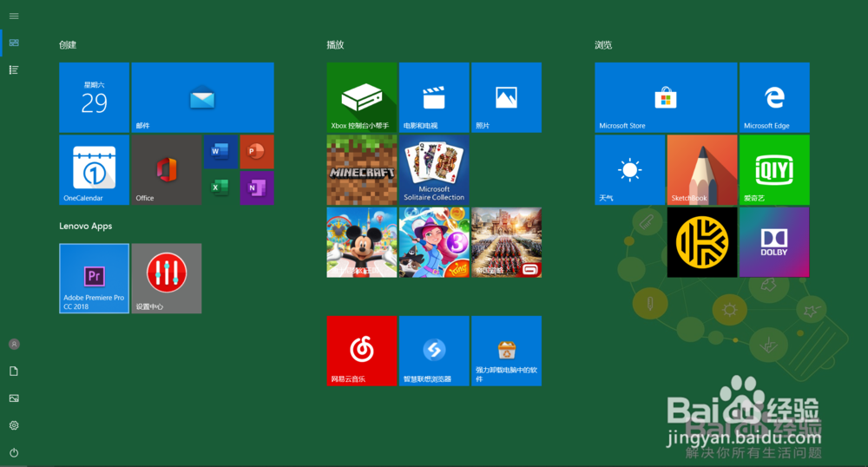Launch the OneCalendar tile
868x467 pixels.
coord(94,170)
